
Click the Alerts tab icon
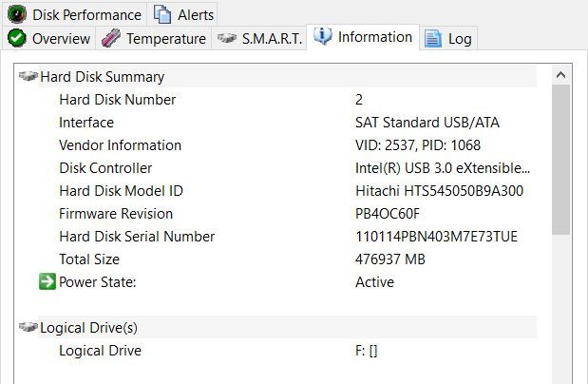pyautogui.click(x=162, y=14)
